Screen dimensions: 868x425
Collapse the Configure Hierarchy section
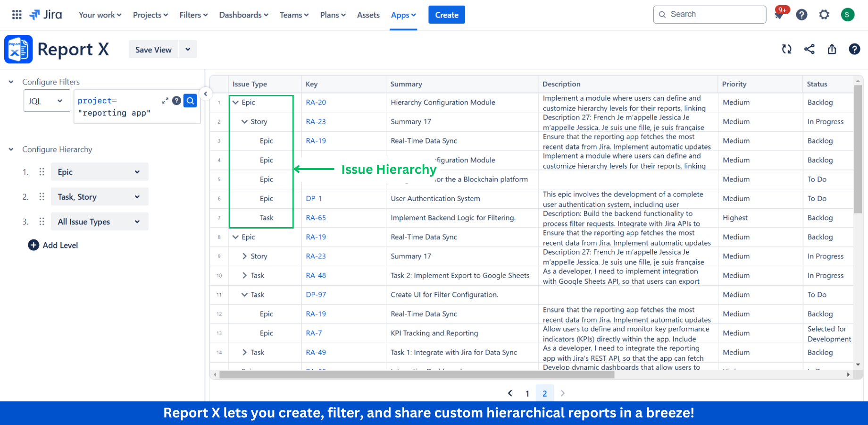[11, 149]
